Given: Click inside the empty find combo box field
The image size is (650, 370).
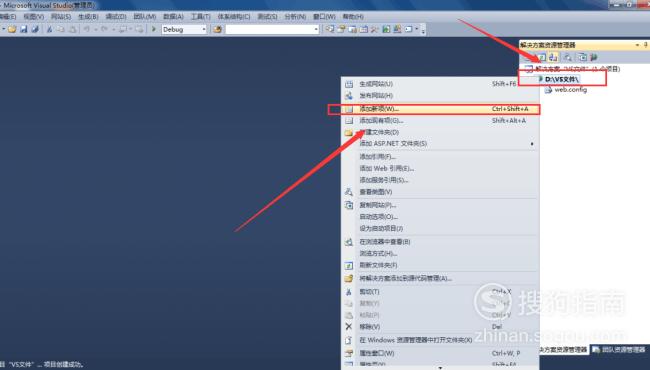Looking at the screenshot, I should click(269, 29).
